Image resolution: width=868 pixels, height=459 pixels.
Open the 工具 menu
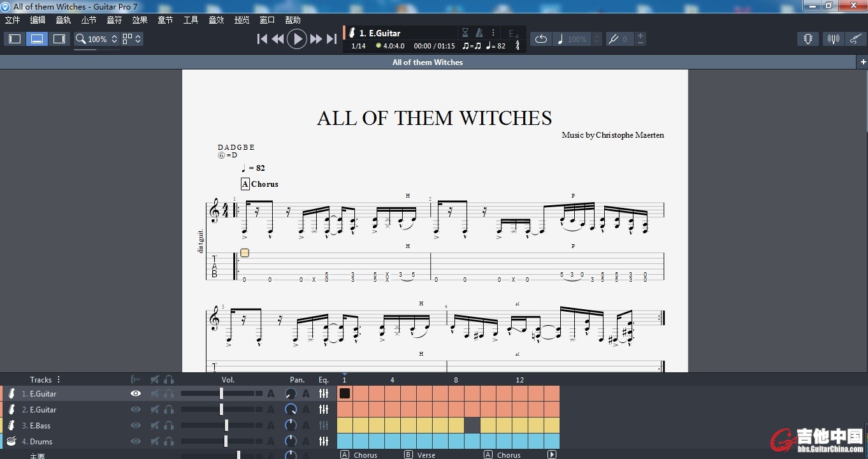pyautogui.click(x=191, y=20)
